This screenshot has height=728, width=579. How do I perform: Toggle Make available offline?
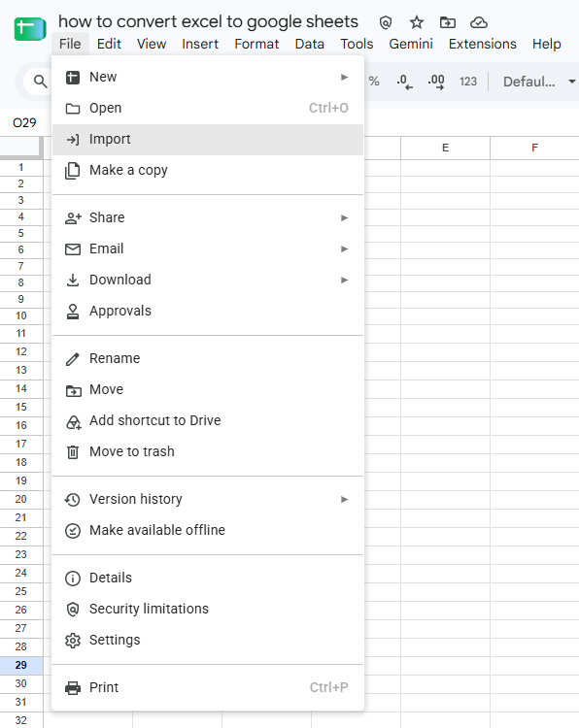coord(208,530)
